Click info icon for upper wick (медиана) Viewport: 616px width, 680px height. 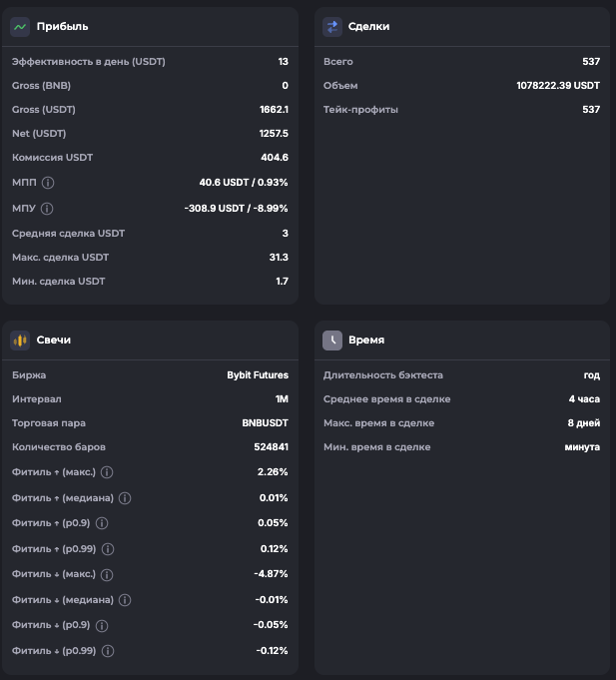tap(125, 498)
